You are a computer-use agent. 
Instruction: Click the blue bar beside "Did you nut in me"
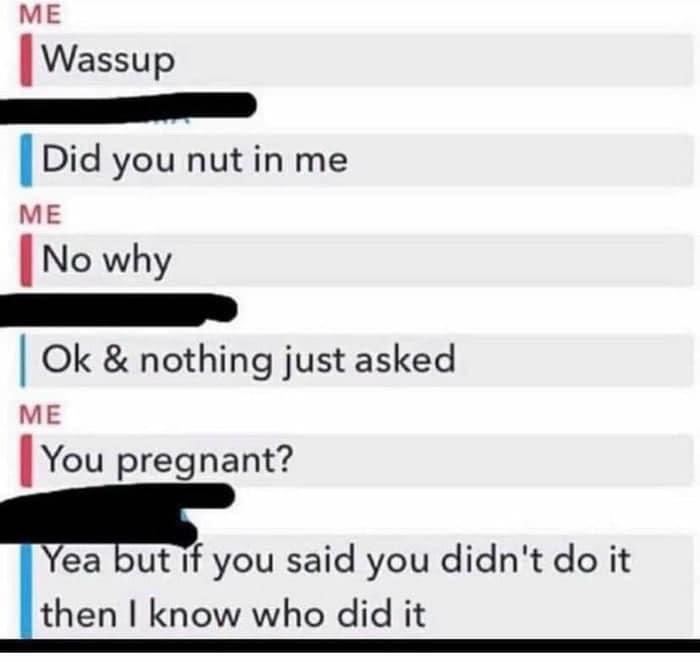[26, 160]
